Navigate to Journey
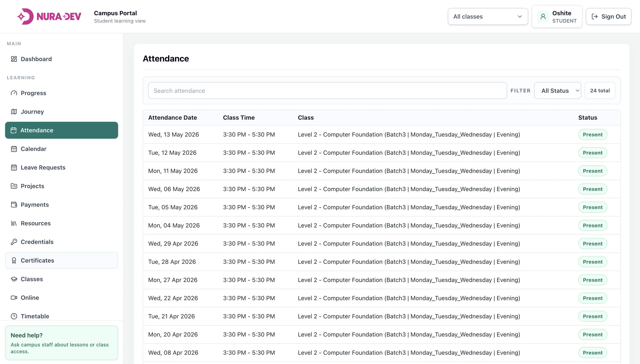Screen dimensions: 640x364 (x=62, y=111)
